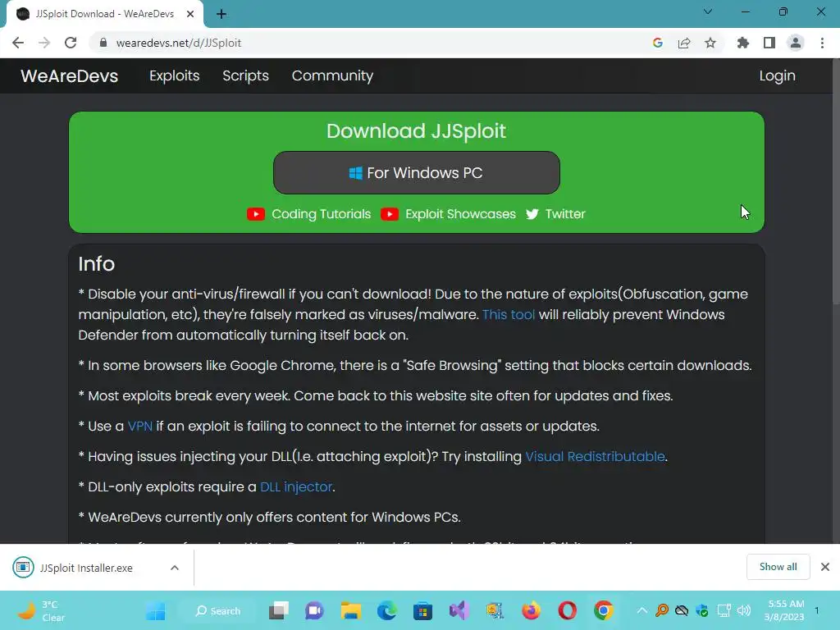Bookmark this page with the star icon
The image size is (840, 630).
click(x=710, y=43)
